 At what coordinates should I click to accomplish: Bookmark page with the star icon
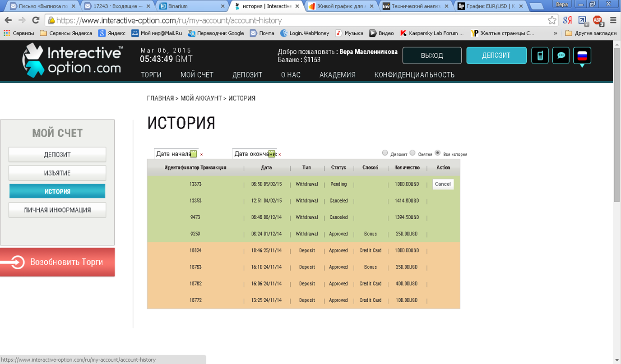pyautogui.click(x=552, y=20)
